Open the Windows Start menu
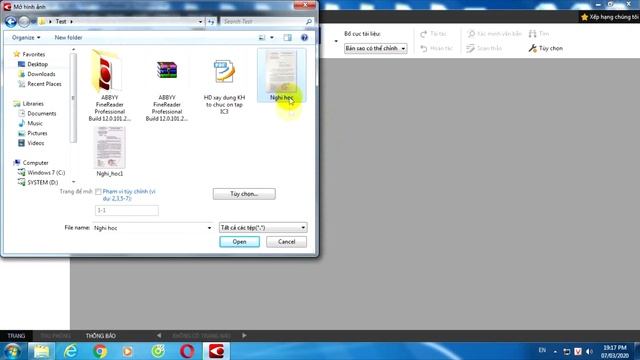 tap(12, 351)
